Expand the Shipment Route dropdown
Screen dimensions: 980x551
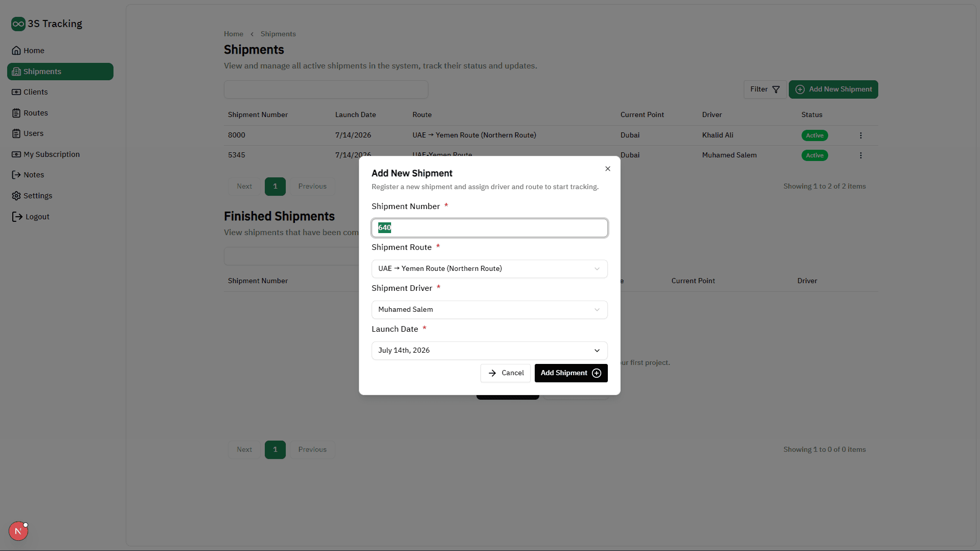point(489,269)
